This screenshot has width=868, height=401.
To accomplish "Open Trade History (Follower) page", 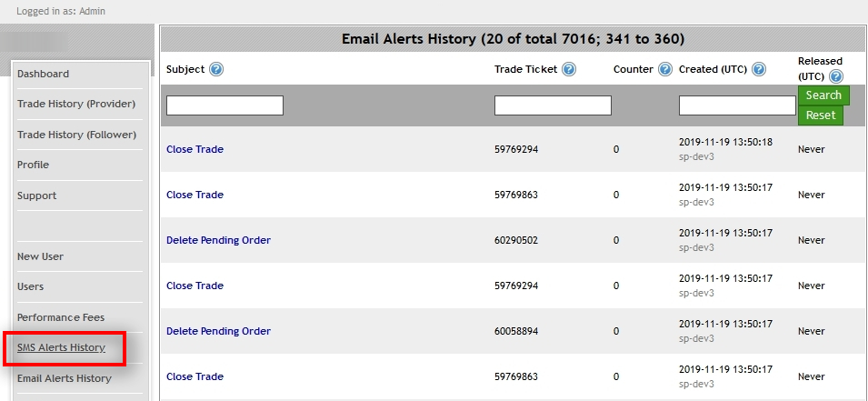I will pos(76,135).
